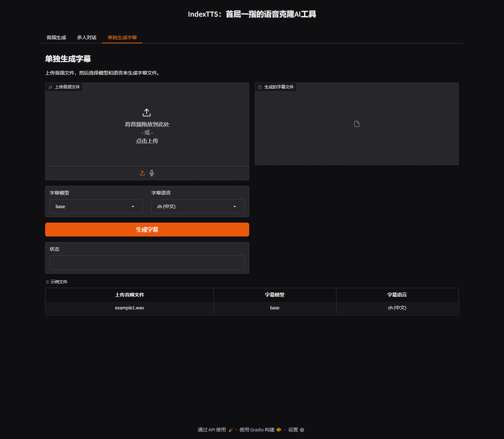The height and width of the screenshot is (439, 504).
Task: Click the file placeholder icon in subtitle output
Action: [357, 124]
